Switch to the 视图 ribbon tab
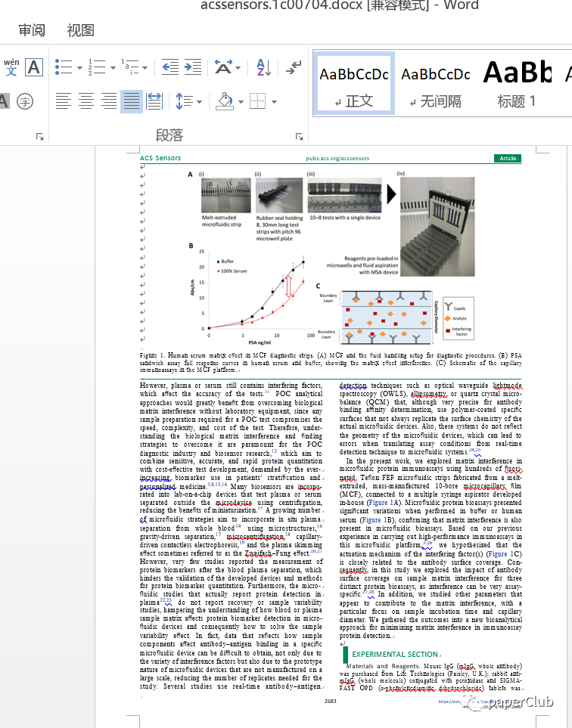The width and height of the screenshot is (572, 728). tap(81, 30)
